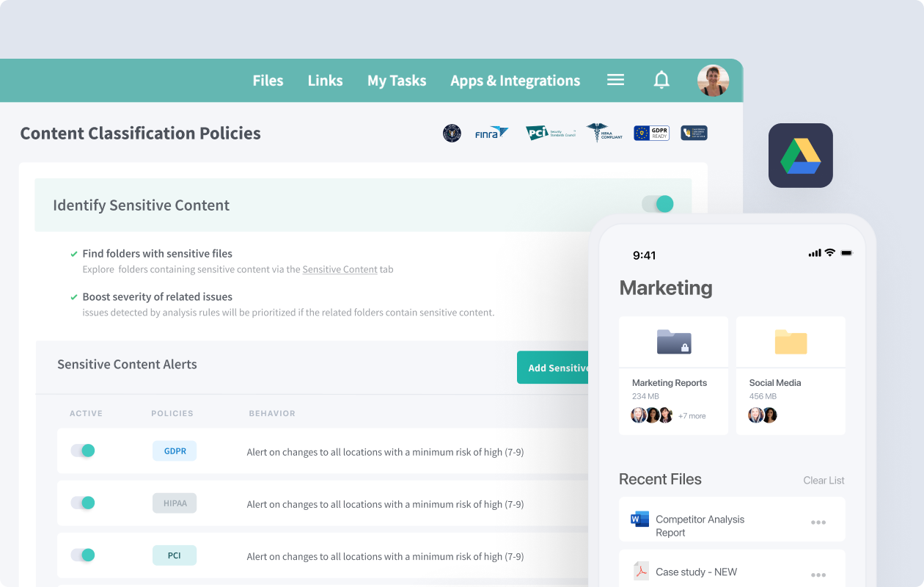Click the Google Drive app icon
924x587 pixels.
point(800,156)
